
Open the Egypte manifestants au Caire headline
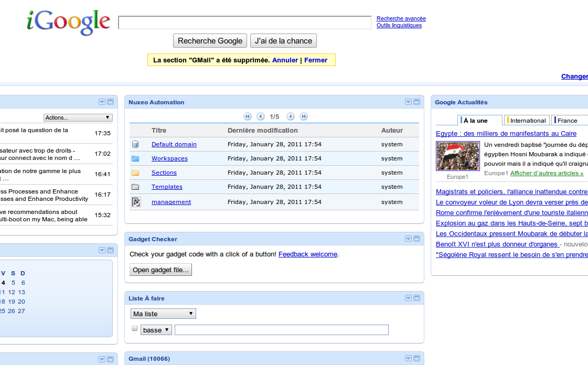point(506,133)
